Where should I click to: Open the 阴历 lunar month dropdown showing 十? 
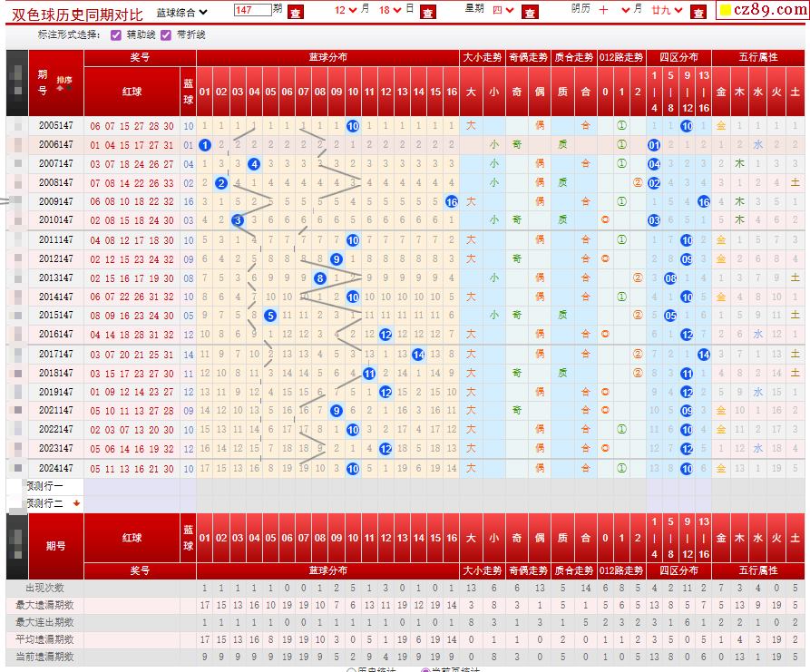[x=614, y=10]
